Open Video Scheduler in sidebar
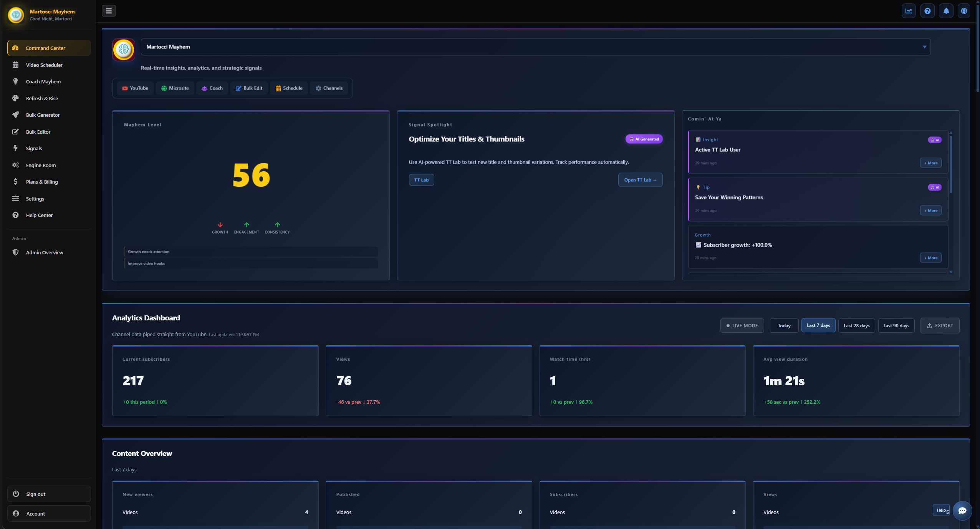 (44, 65)
